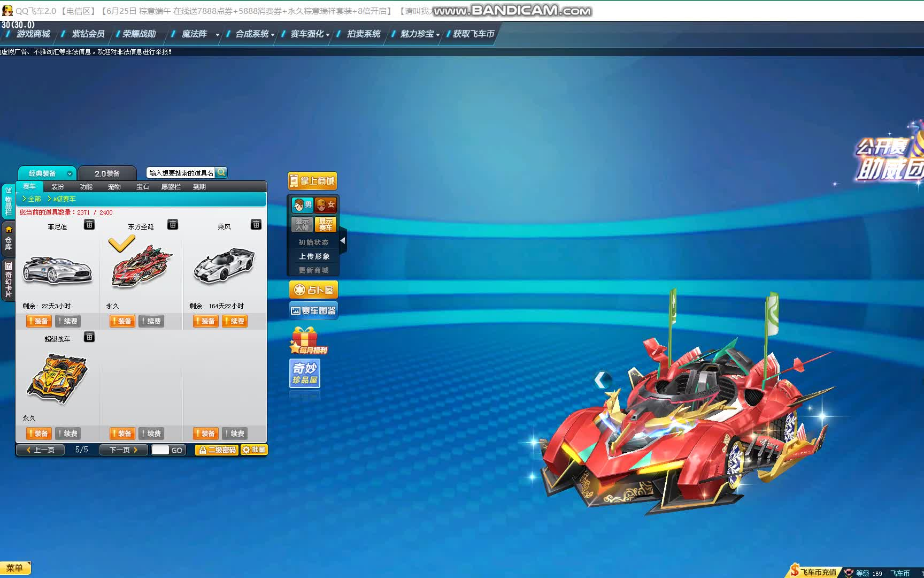Expand the 魅力珍宝 dropdown
Image resolution: width=924 pixels, height=578 pixels.
[438, 35]
